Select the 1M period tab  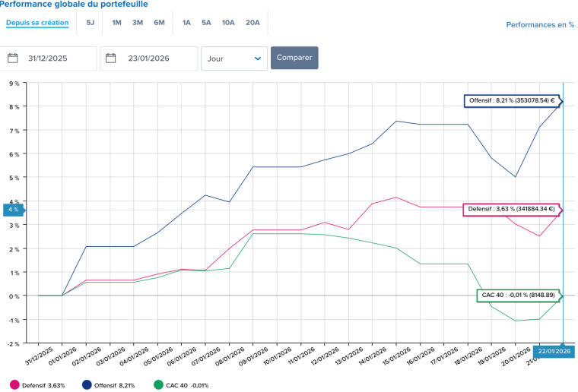[x=116, y=23]
